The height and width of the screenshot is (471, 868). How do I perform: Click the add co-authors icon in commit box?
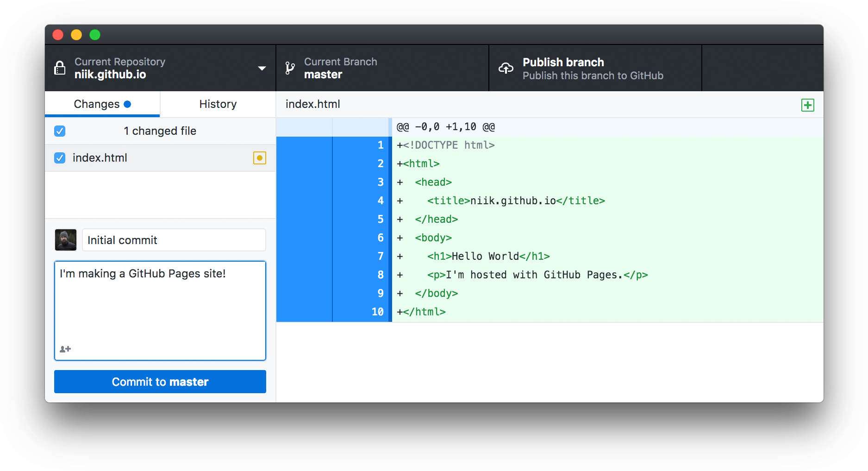[65, 349]
